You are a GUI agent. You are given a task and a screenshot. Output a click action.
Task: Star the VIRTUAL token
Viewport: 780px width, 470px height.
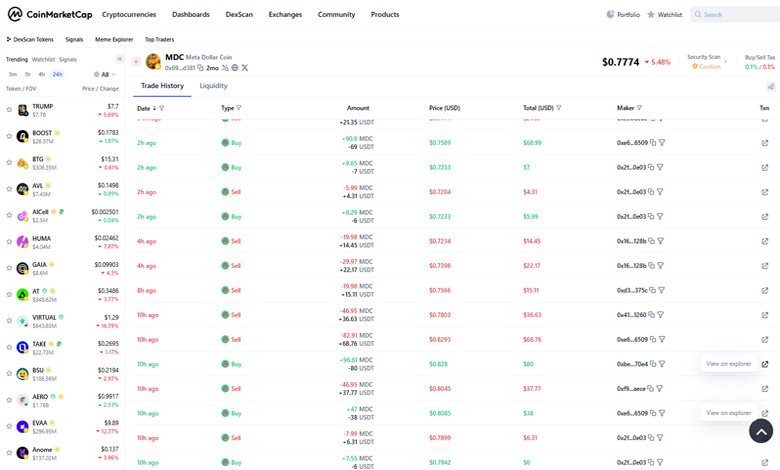click(x=9, y=320)
